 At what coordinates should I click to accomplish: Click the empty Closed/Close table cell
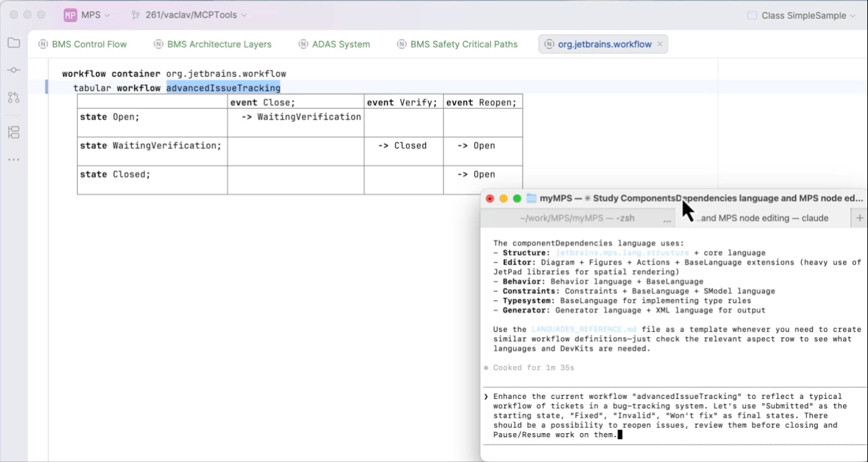[x=296, y=180]
